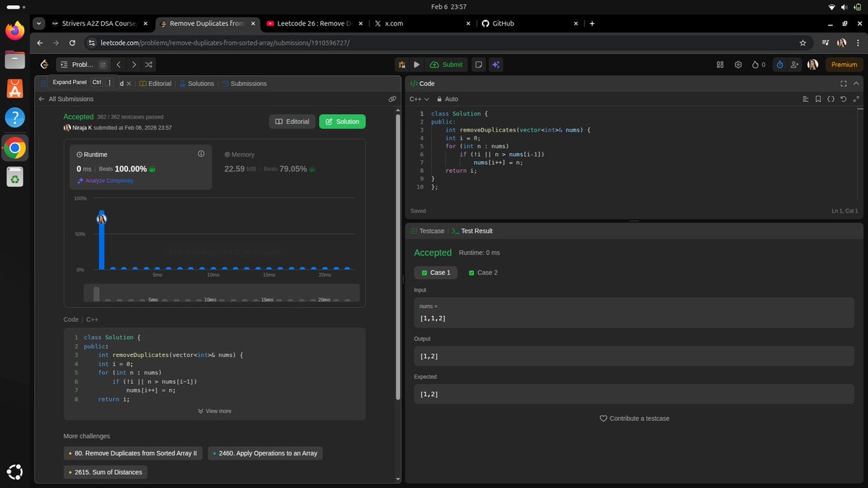Click the Premium button

click(843, 64)
